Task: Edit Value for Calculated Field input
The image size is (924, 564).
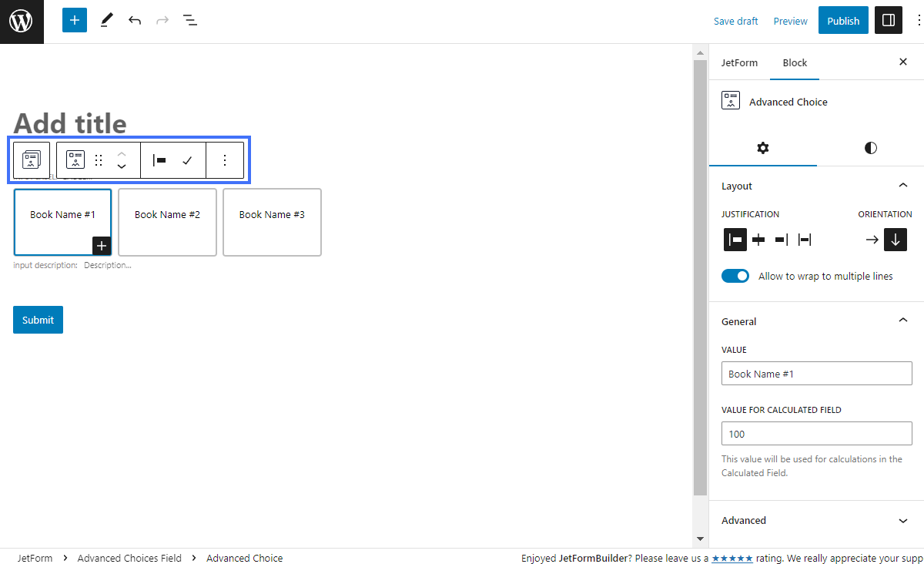Action: tap(817, 434)
